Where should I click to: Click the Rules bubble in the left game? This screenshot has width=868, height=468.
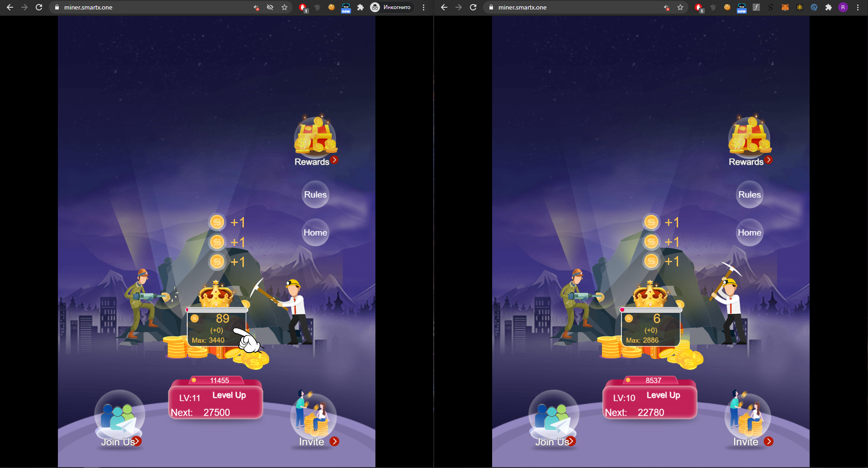[315, 194]
